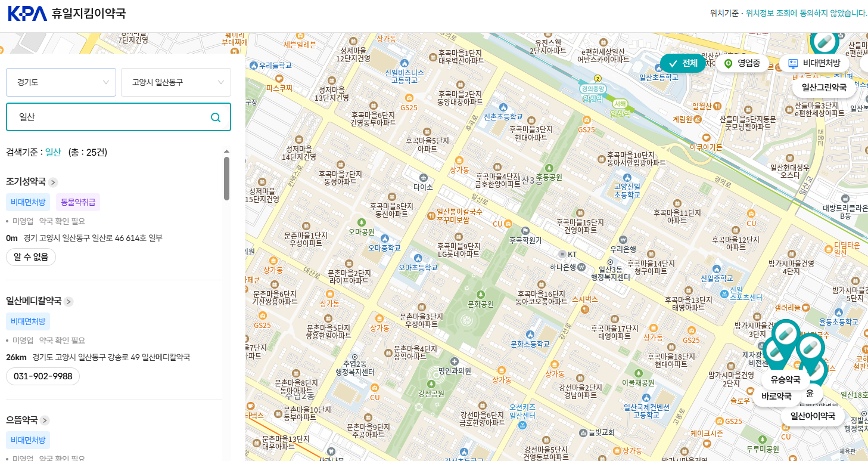
Task: Expand details for 조기성약국
Action: tap(53, 182)
